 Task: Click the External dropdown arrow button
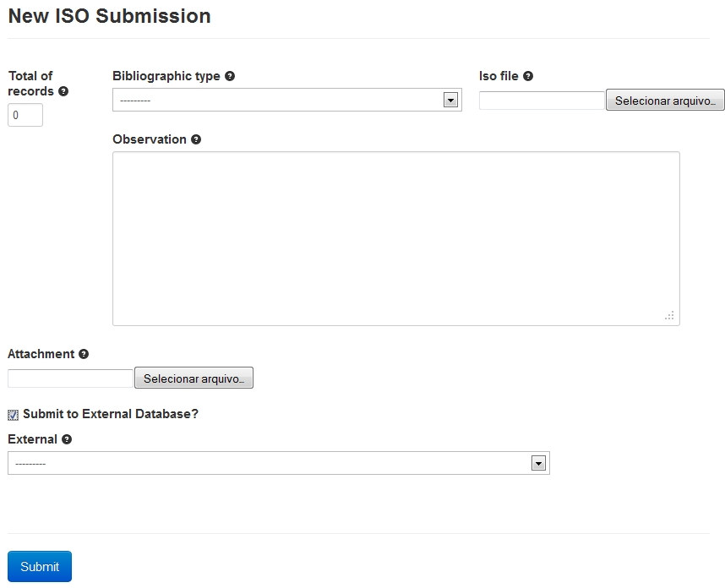[538, 463]
